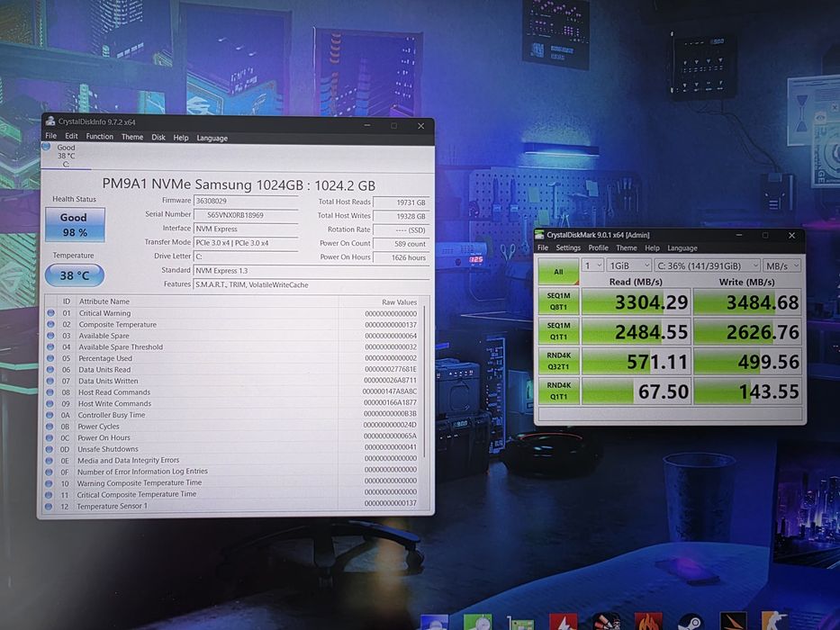Click Power On Count value 589 count
840x630 pixels.
point(401,244)
